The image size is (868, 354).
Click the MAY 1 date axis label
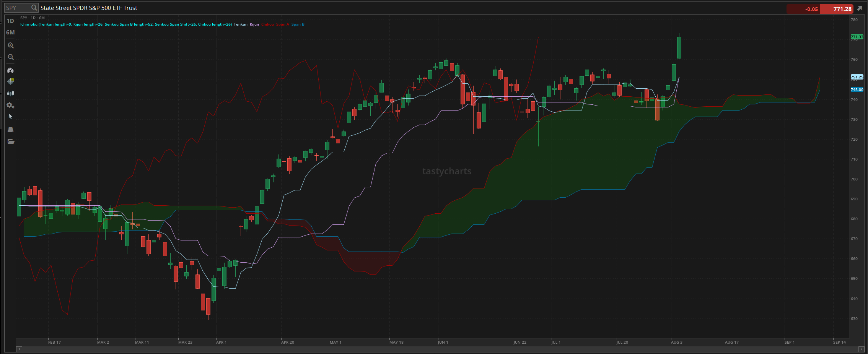pyautogui.click(x=335, y=343)
